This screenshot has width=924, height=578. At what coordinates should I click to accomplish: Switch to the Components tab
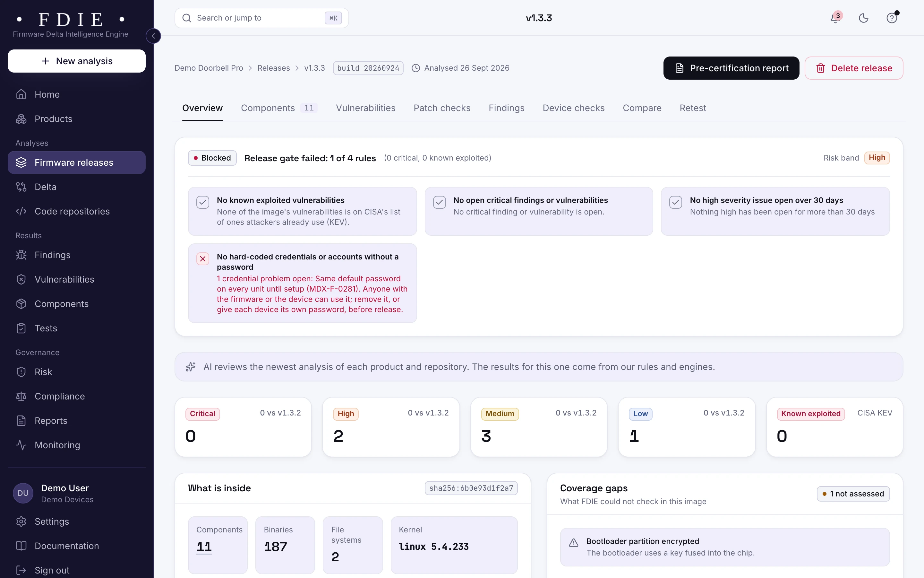[x=279, y=108]
